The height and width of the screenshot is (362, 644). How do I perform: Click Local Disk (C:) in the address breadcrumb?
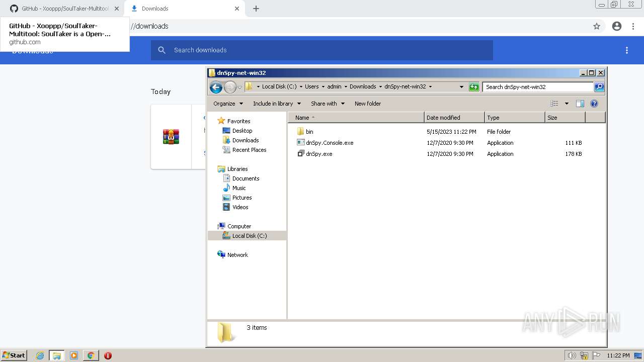pyautogui.click(x=279, y=86)
